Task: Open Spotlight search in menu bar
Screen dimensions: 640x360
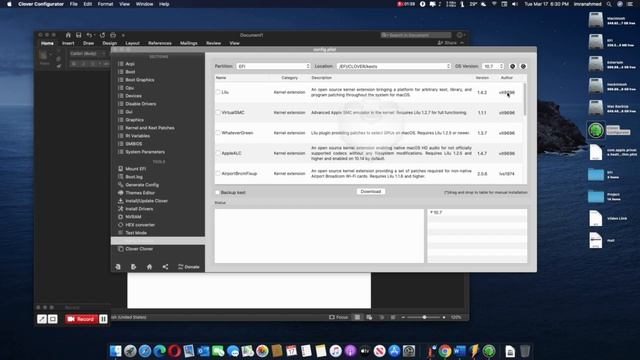Action: click(609, 4)
